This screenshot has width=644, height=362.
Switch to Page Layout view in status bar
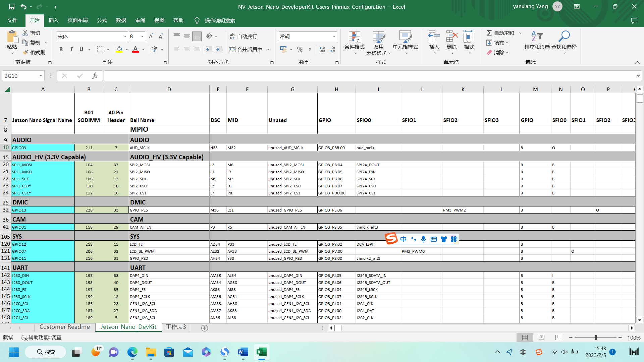541,338
